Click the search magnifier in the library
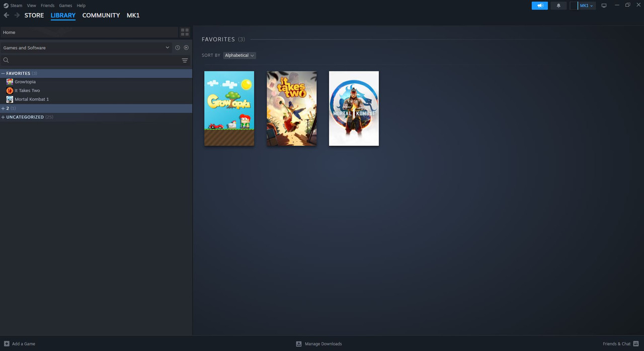This screenshot has width=644, height=351. pos(6,60)
